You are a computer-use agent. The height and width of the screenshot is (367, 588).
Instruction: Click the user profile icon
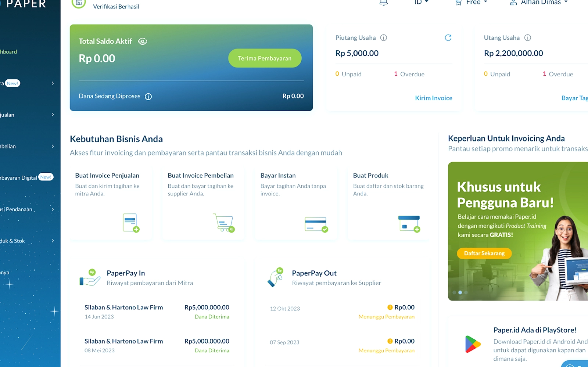pyautogui.click(x=513, y=3)
